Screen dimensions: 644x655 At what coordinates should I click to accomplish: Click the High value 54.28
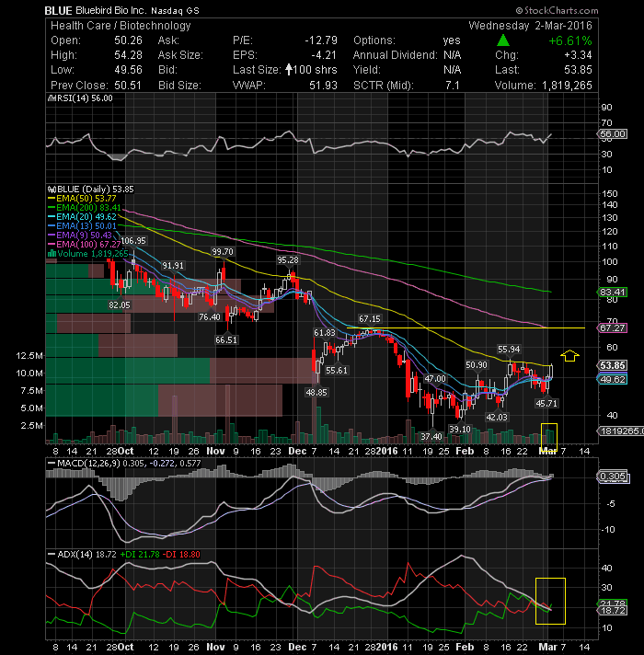click(128, 55)
